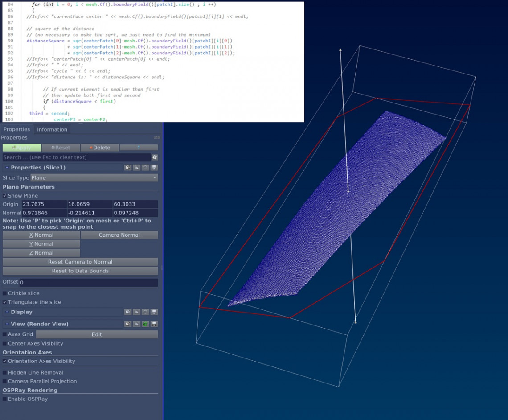The image size is (508, 420).
Task: Uncheck Show Plane
Action: [x=4, y=196]
